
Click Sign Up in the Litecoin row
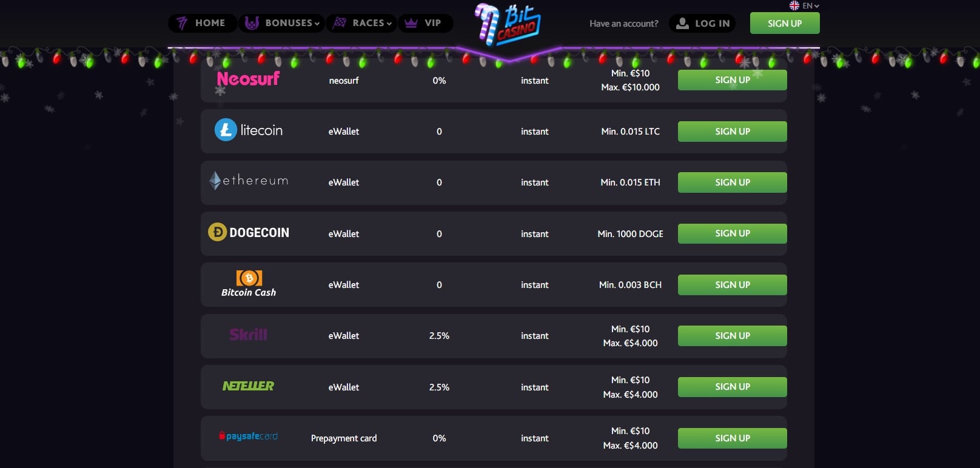pos(732,131)
